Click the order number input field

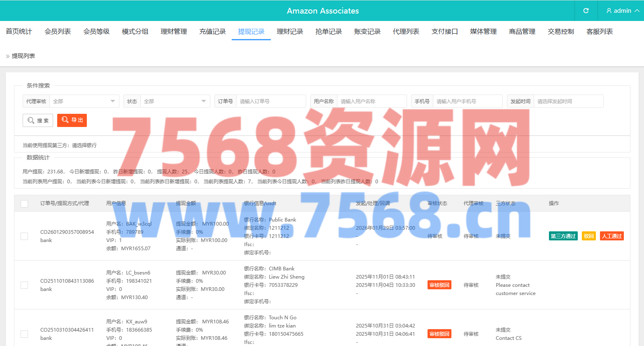coord(271,101)
